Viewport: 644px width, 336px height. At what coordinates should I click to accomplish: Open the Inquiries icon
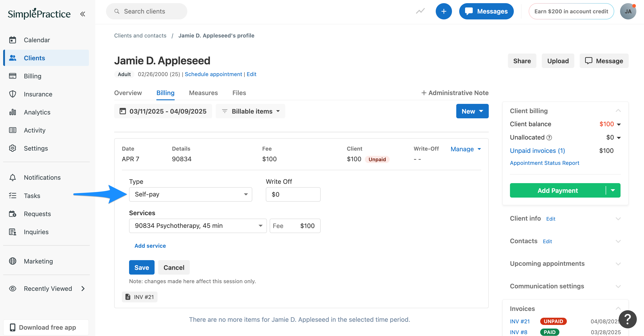(12, 232)
